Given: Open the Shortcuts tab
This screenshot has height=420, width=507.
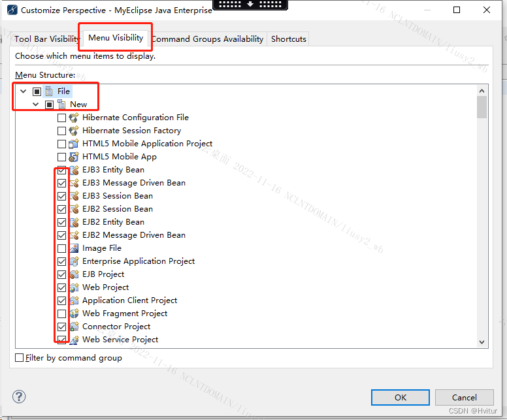Looking at the screenshot, I should click(x=288, y=39).
